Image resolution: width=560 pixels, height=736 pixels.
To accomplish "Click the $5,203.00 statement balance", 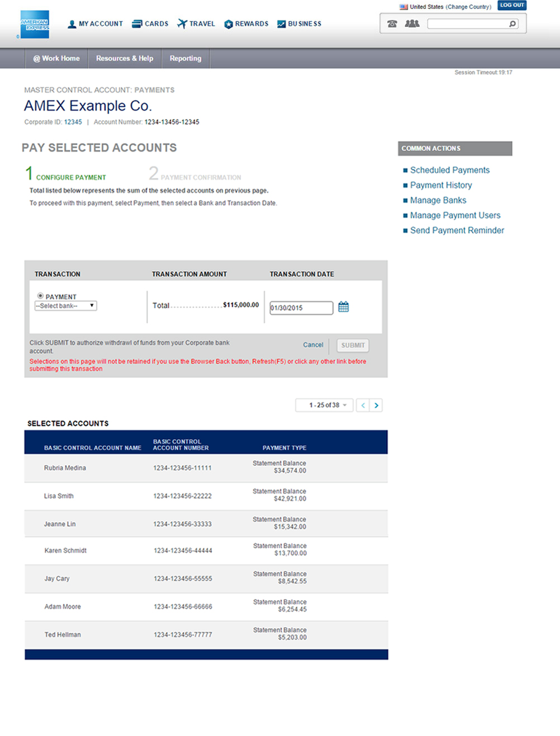I will click(x=292, y=637).
